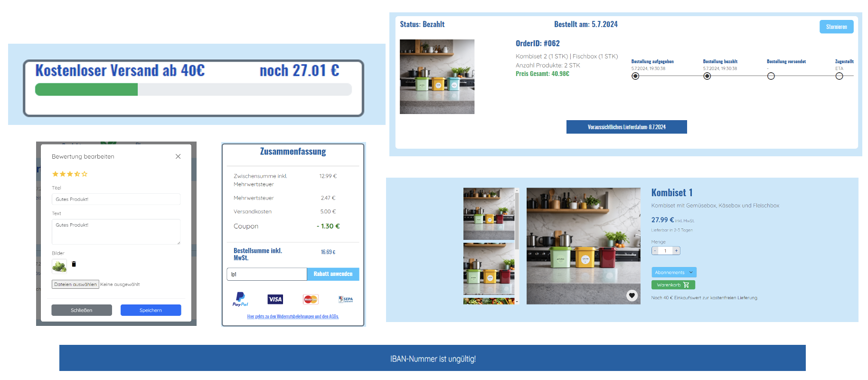Close the Bewertung bearbeiten dialog
This screenshot has width=868, height=380.
pos(178,156)
